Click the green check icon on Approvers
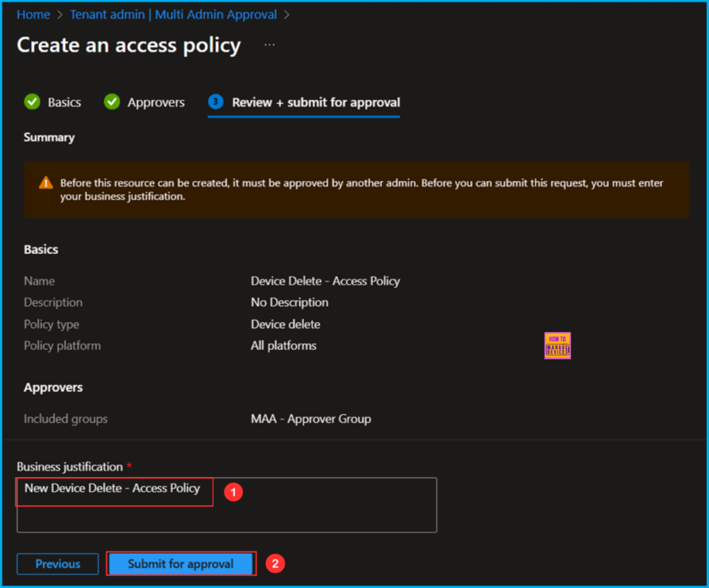 click(x=111, y=102)
